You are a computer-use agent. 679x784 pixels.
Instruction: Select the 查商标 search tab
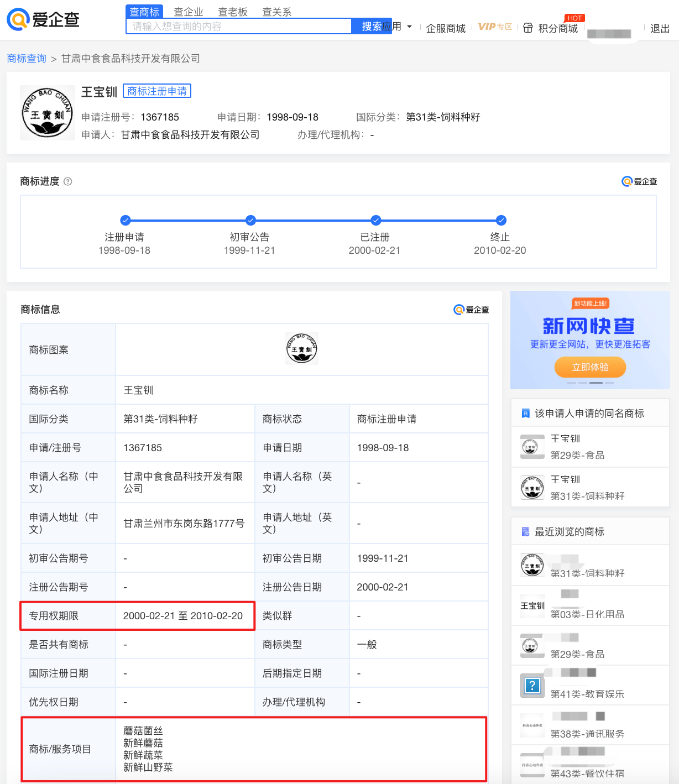tap(144, 12)
